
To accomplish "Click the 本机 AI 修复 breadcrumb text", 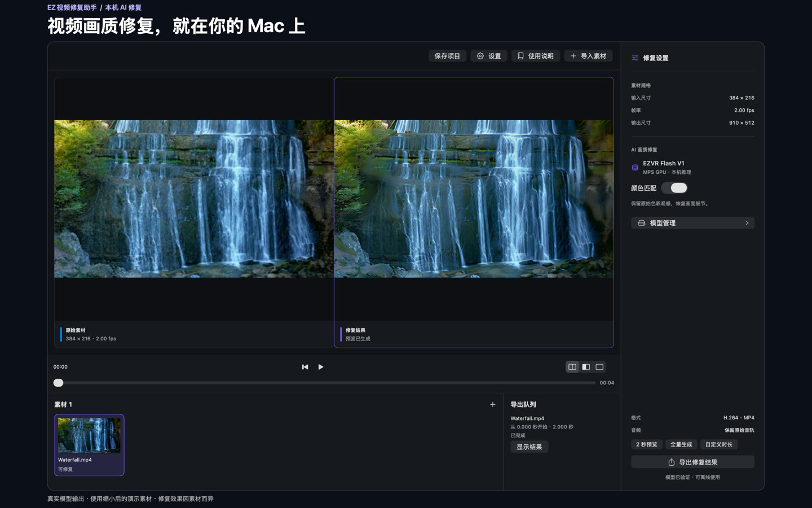I will 123,7.
